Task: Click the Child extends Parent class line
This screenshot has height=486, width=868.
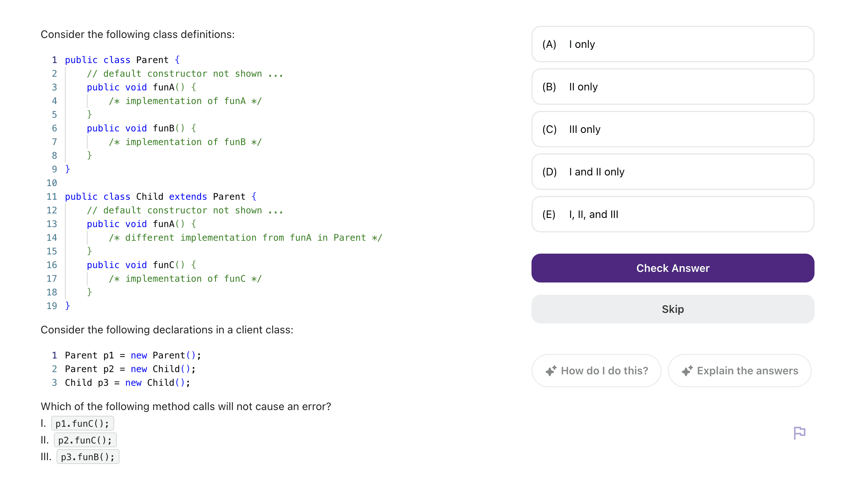Action: pos(160,197)
